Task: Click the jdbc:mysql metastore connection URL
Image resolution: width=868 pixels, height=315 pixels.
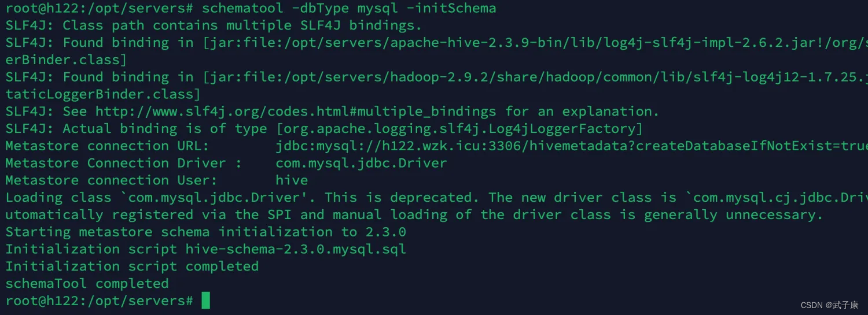Action: pos(572,146)
